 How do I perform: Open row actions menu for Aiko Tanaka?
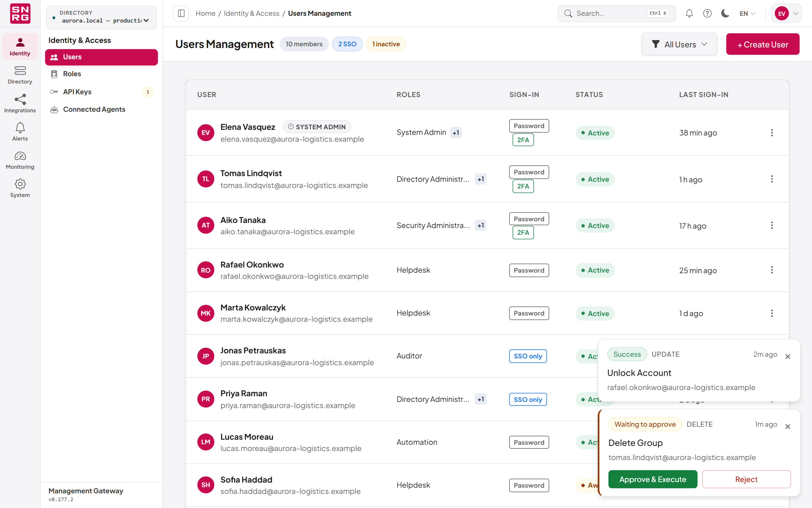coord(772,225)
